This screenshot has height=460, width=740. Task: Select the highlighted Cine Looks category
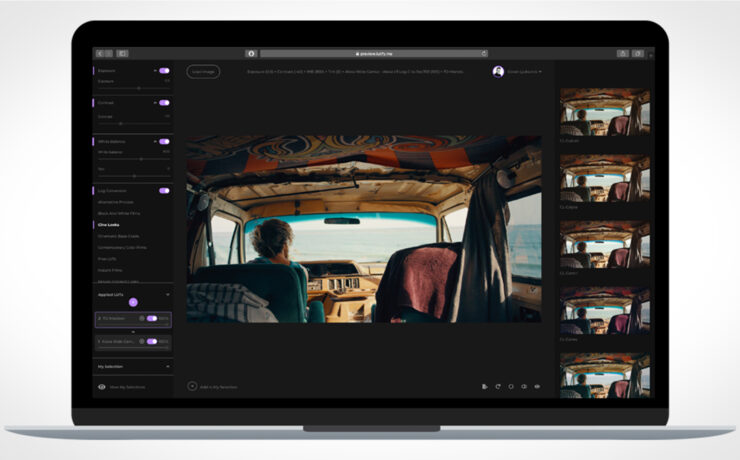click(109, 225)
